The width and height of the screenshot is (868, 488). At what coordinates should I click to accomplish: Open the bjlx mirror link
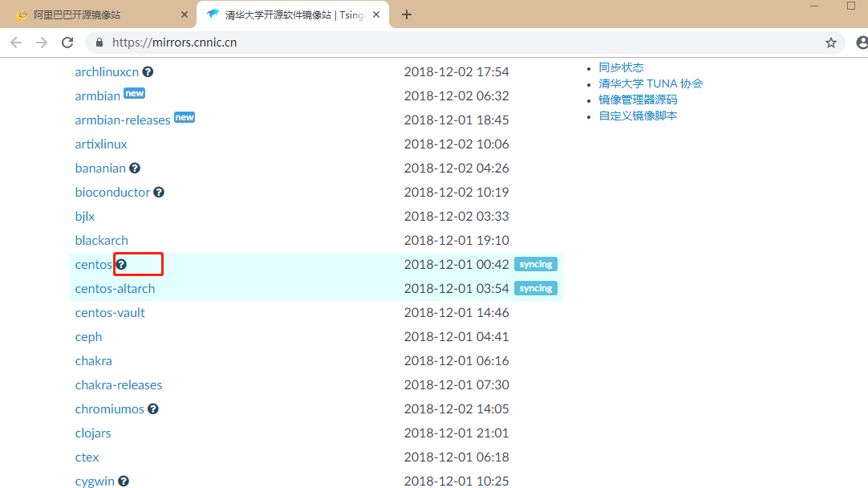(x=85, y=217)
